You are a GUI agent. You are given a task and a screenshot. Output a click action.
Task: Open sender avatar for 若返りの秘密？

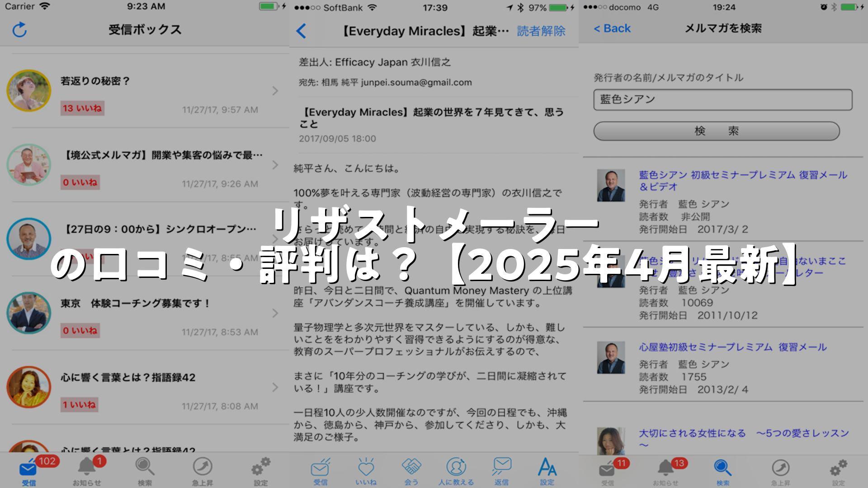click(x=29, y=90)
